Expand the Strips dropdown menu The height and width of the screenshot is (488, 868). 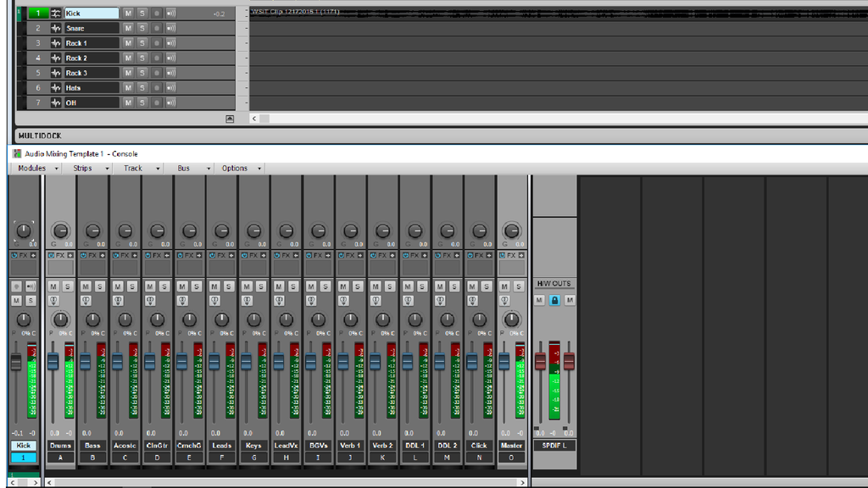point(85,169)
